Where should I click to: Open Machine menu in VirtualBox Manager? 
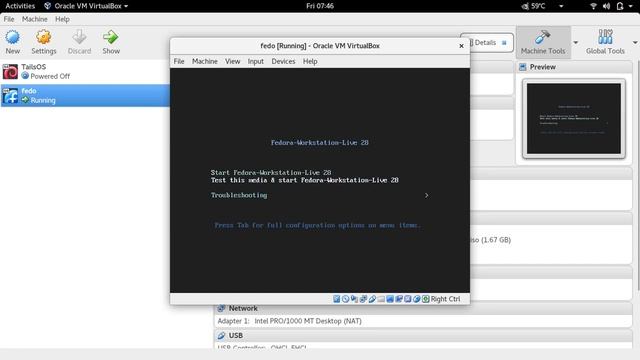point(35,19)
